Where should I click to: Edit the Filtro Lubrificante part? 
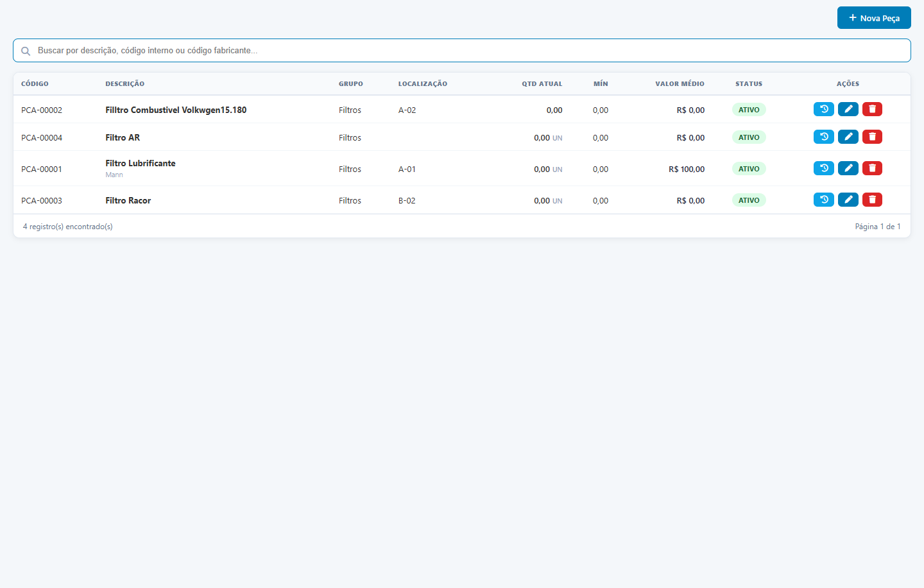click(848, 168)
